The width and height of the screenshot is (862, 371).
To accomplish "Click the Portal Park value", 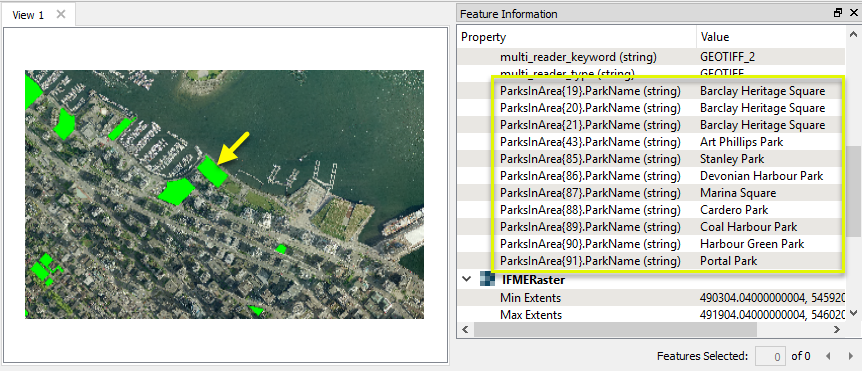I will pos(728,261).
